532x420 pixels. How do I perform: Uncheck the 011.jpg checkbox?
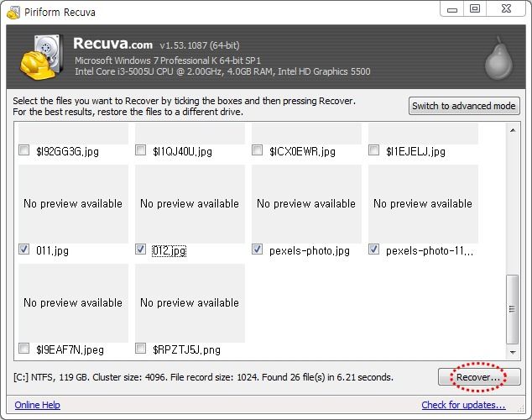pyautogui.click(x=23, y=249)
